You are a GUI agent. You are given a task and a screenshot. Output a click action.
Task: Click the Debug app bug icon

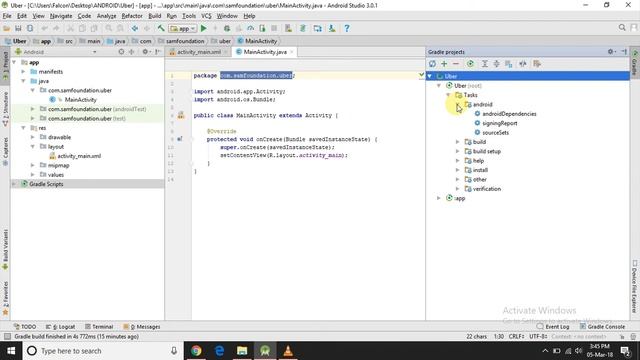(x=227, y=28)
